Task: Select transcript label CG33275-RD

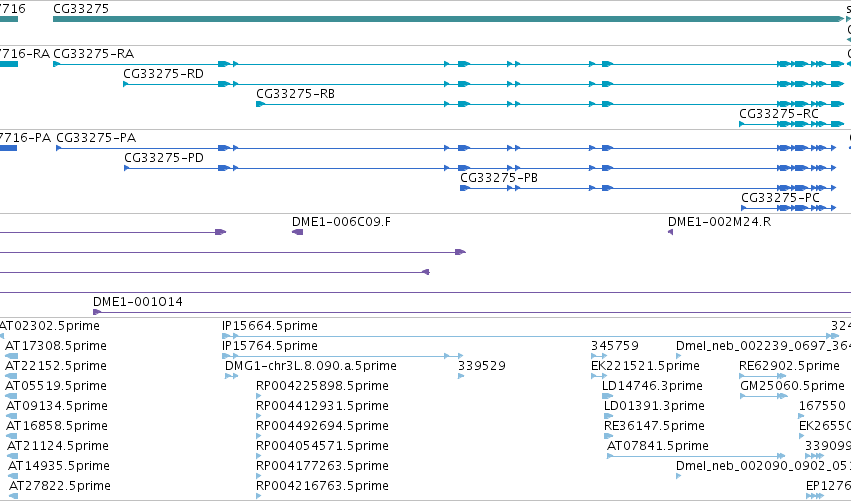Action: click(x=163, y=74)
